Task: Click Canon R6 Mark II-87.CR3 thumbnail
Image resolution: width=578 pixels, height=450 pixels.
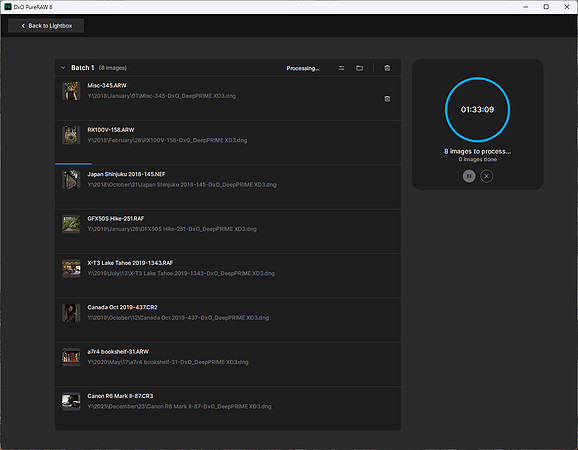Action: (71, 401)
